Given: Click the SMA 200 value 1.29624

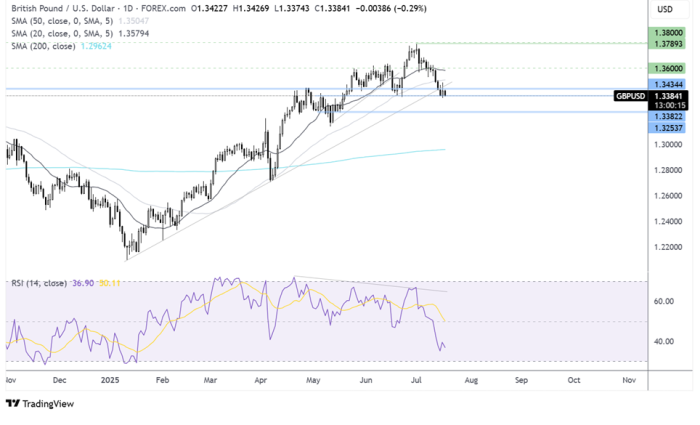Looking at the screenshot, I should 96,46.
